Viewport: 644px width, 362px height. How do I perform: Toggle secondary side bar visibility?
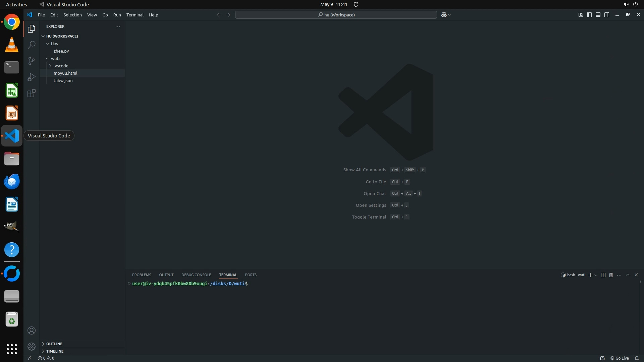[607, 15]
